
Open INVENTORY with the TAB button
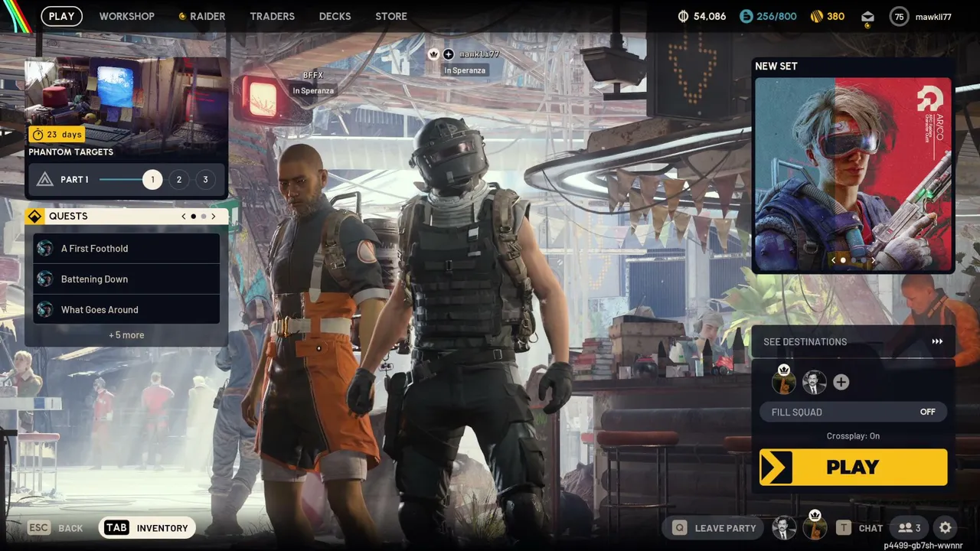pyautogui.click(x=147, y=527)
